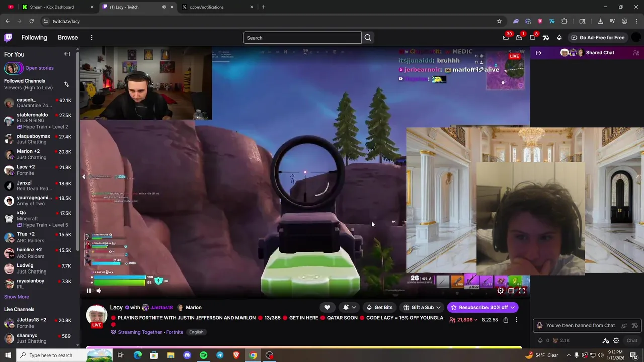Open the Browse tab
Viewport: 644px width, 362px height.
68,38
